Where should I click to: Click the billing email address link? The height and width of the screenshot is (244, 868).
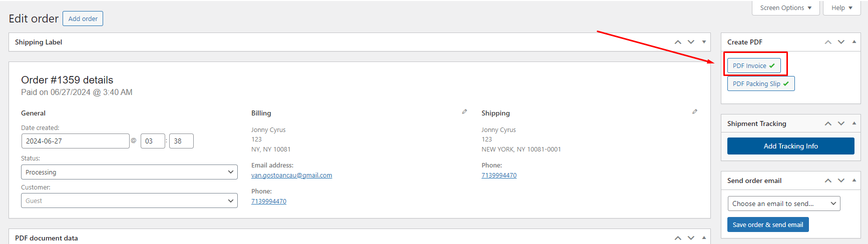tap(291, 175)
